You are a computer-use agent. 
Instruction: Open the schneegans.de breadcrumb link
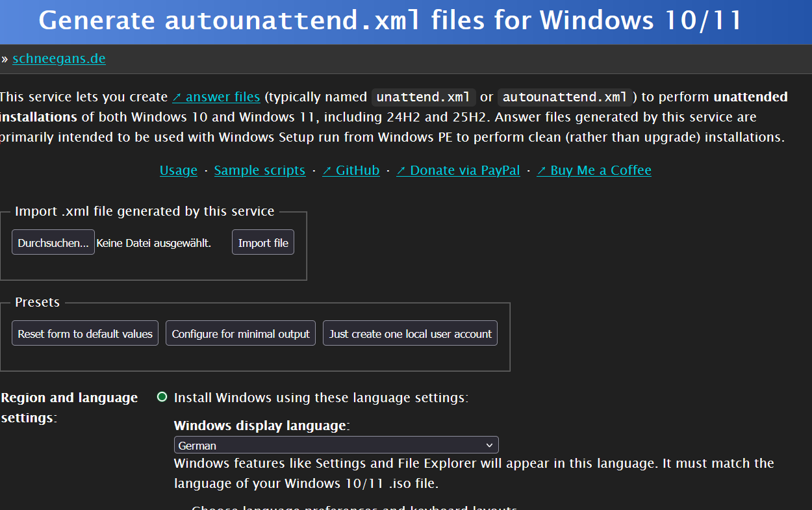pyautogui.click(x=59, y=59)
